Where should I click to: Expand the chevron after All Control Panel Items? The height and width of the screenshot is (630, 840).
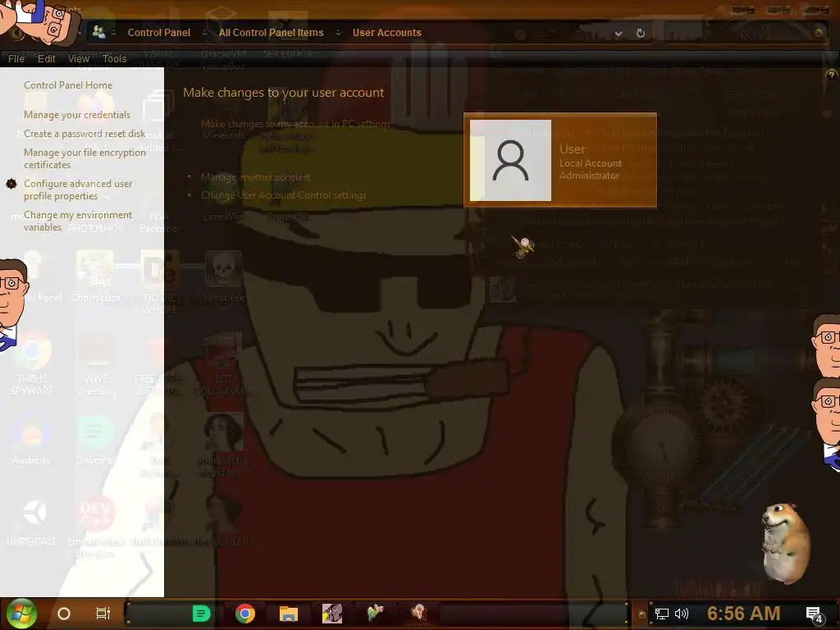[338, 33]
